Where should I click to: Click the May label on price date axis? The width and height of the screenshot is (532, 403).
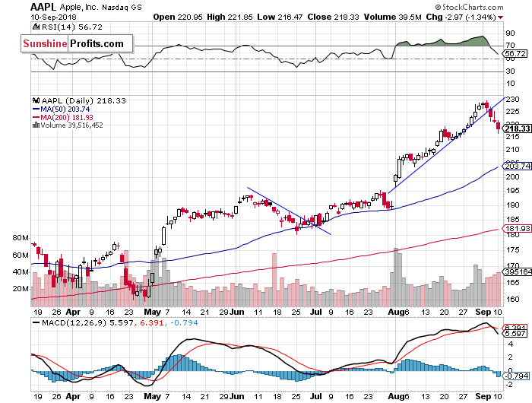pyautogui.click(x=152, y=312)
